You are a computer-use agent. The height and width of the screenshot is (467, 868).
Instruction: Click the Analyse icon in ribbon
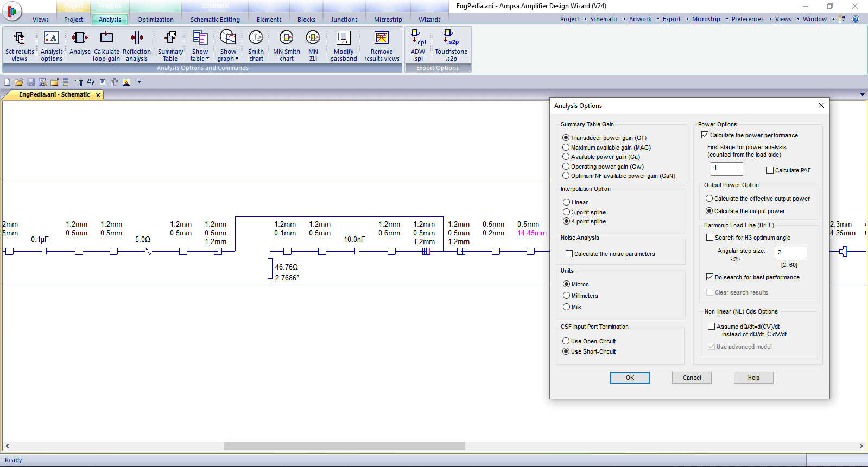(80, 43)
